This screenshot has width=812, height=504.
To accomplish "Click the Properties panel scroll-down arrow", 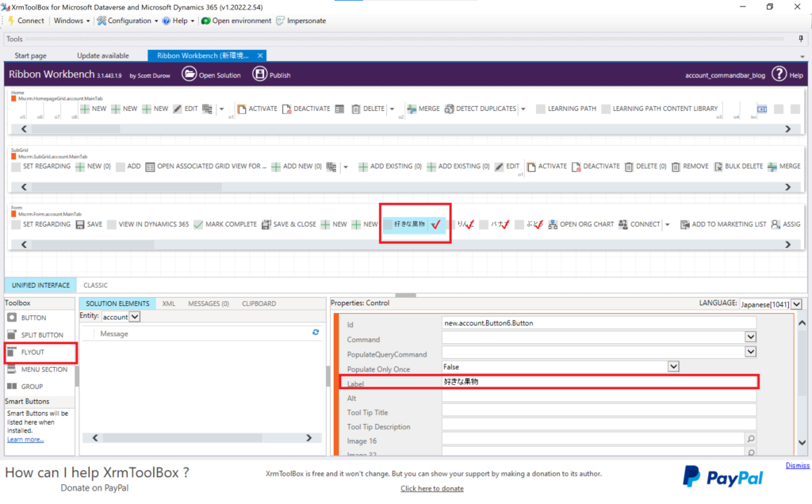I will click(802, 442).
